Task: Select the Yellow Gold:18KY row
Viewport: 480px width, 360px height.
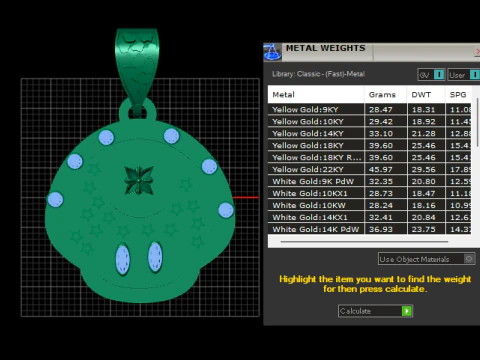Action: pyautogui.click(x=370, y=145)
